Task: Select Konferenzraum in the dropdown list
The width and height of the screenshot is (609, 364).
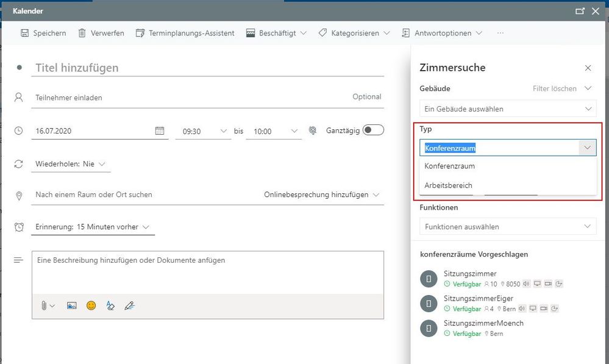Action: coord(508,166)
